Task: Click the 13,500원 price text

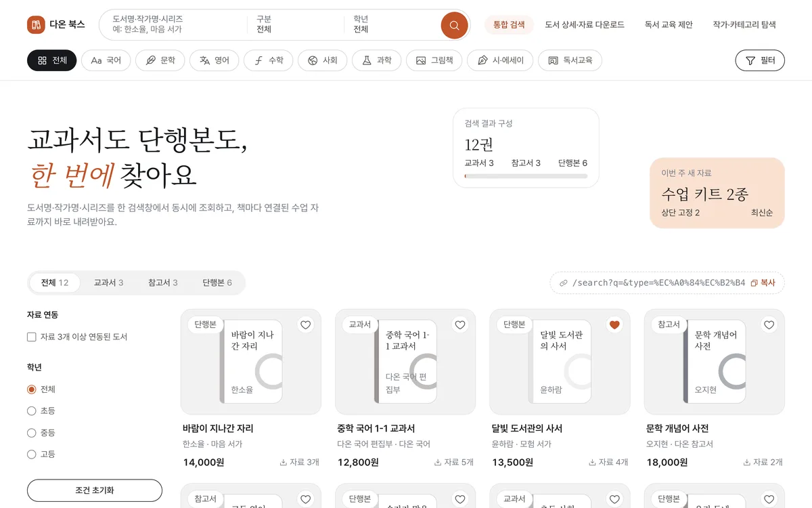Action: 512,463
